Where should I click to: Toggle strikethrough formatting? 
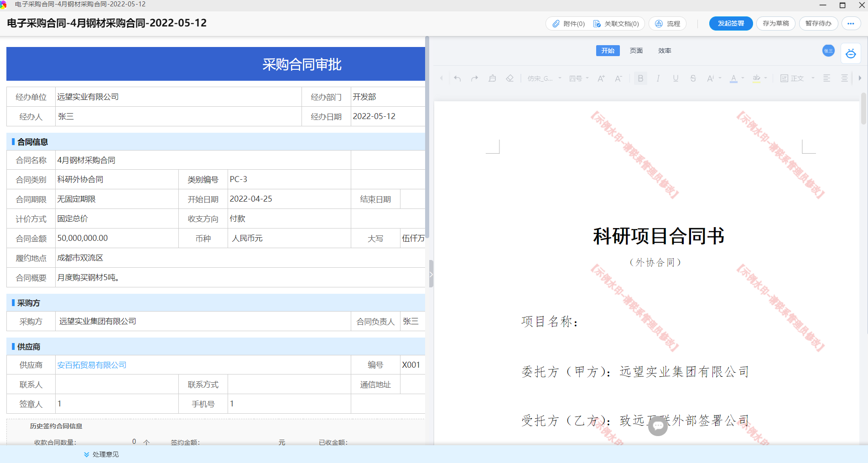[693, 78]
